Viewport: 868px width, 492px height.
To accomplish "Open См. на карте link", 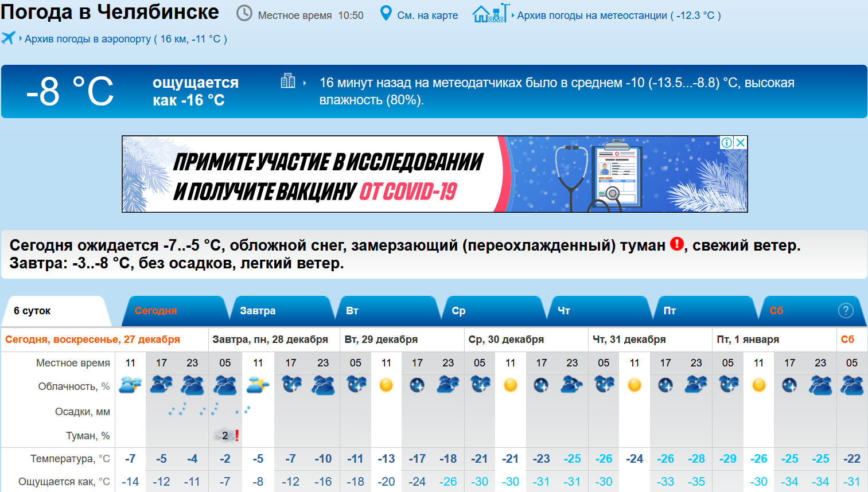I will tap(427, 15).
